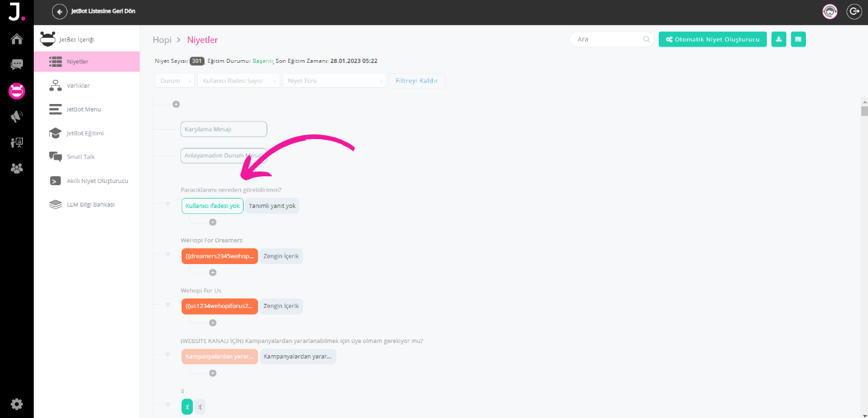Open the Niyet Türü dropdown
The width and height of the screenshot is (868, 418).
334,80
